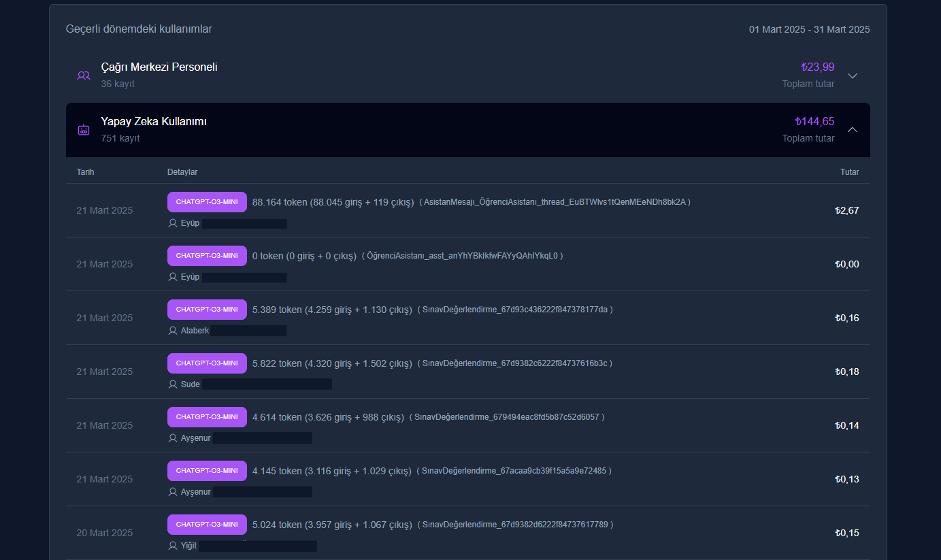The height and width of the screenshot is (560, 941).
Task: Click the CHATGPT-O3-MINI badge in the 5.822 token row
Action: (x=207, y=363)
